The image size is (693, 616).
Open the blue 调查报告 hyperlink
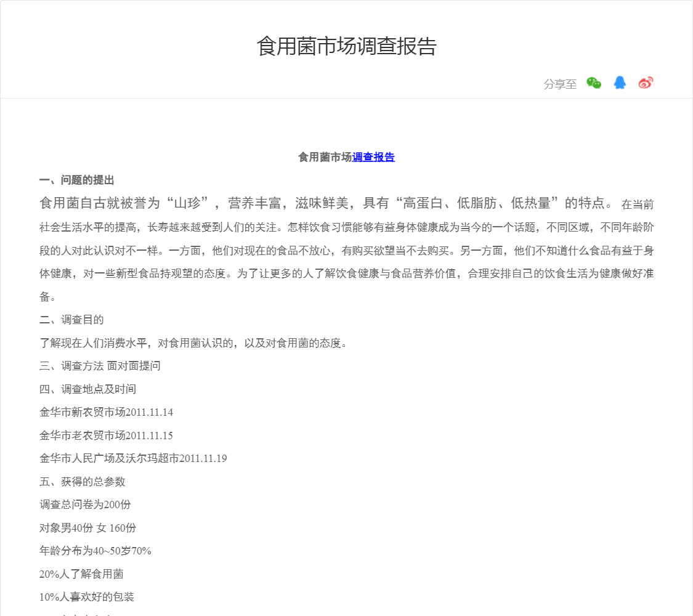point(373,157)
